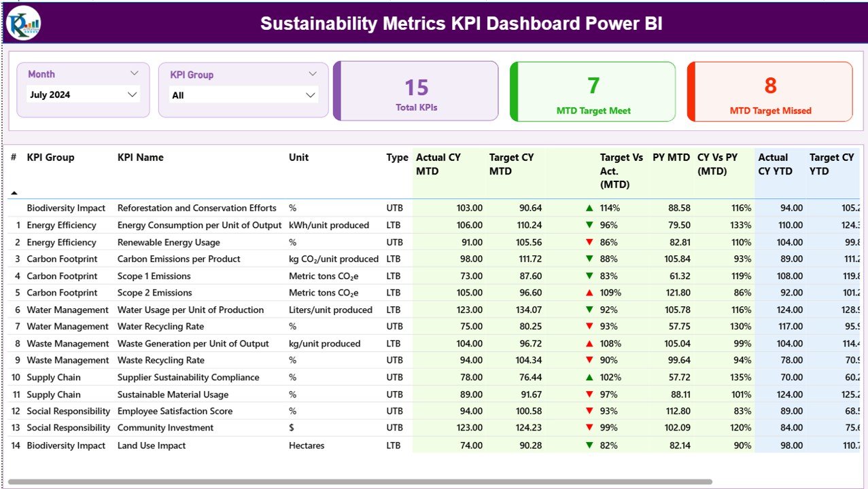Viewport: 868px width, 489px height.
Task: Click the 8 MTD Target Missed card
Action: (x=769, y=92)
